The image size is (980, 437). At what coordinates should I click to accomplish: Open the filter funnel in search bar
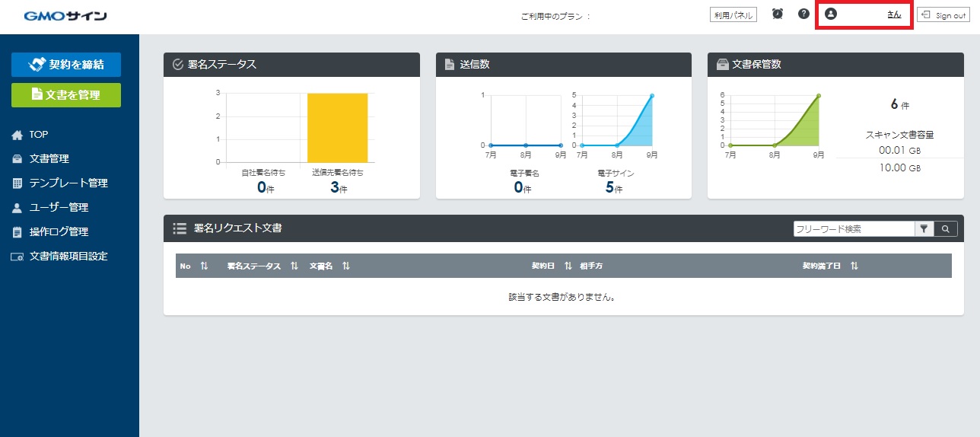pos(924,228)
